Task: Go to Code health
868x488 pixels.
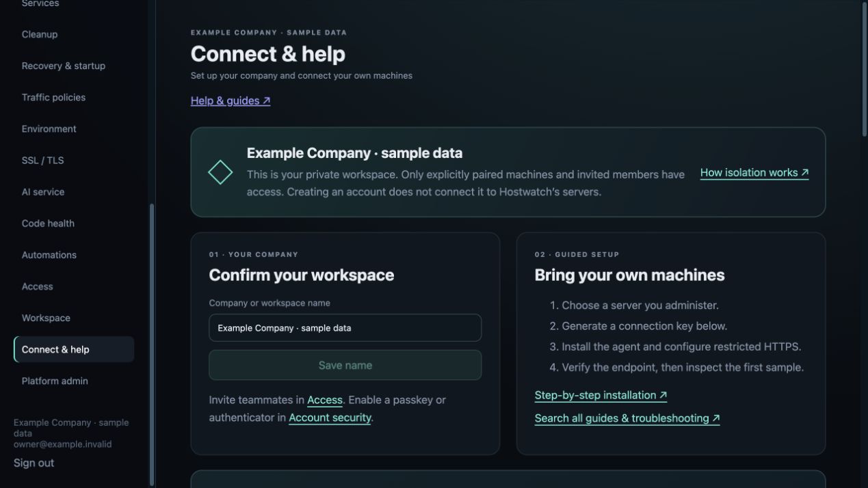Action: (74, 223)
